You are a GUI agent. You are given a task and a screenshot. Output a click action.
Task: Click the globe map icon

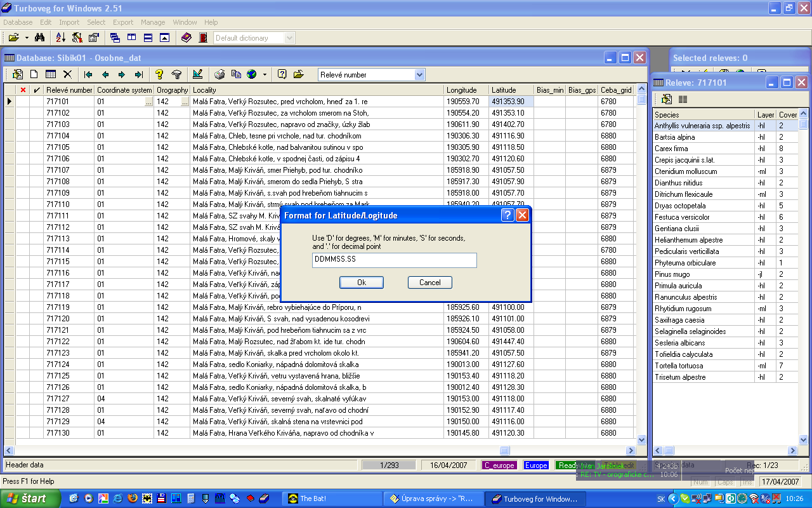pyautogui.click(x=252, y=74)
